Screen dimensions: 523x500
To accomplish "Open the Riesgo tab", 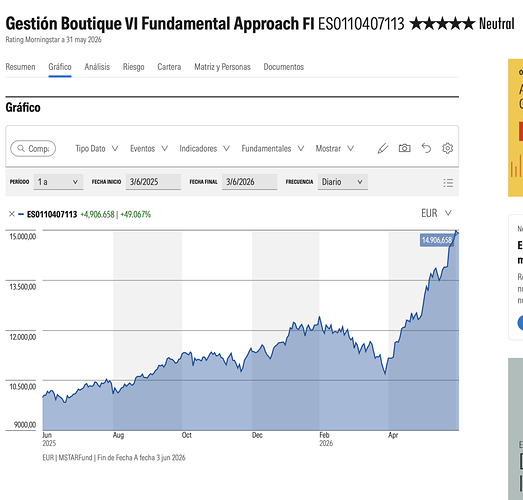I will (x=133, y=67).
